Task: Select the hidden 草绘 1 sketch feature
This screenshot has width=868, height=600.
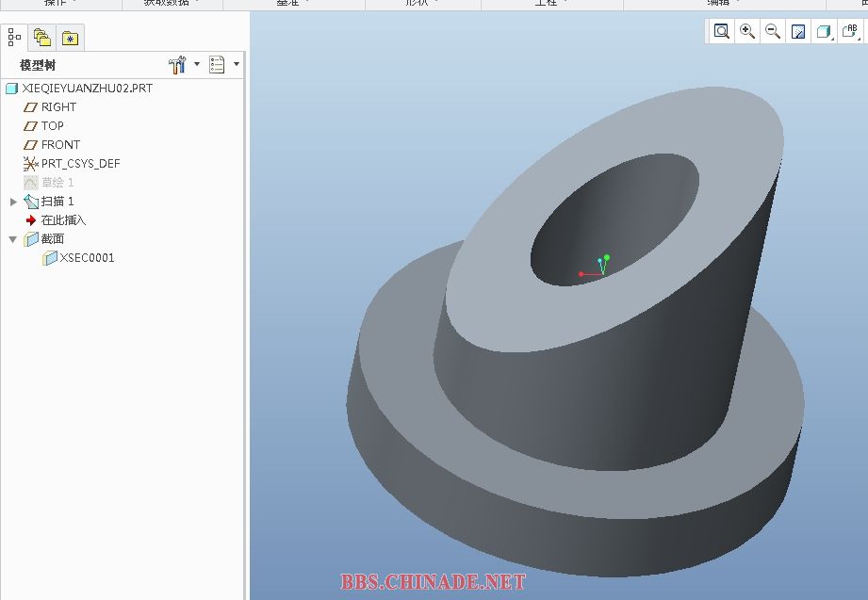Action: coord(49,182)
